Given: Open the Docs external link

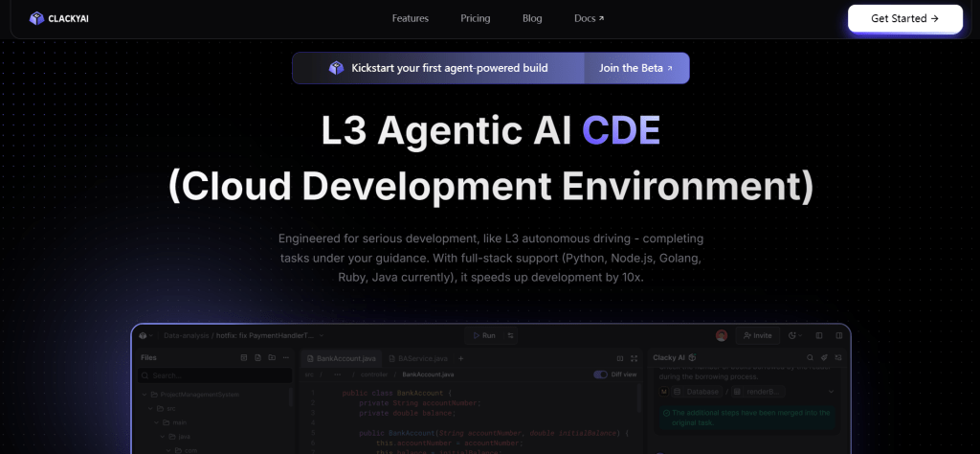Looking at the screenshot, I should 589,18.
